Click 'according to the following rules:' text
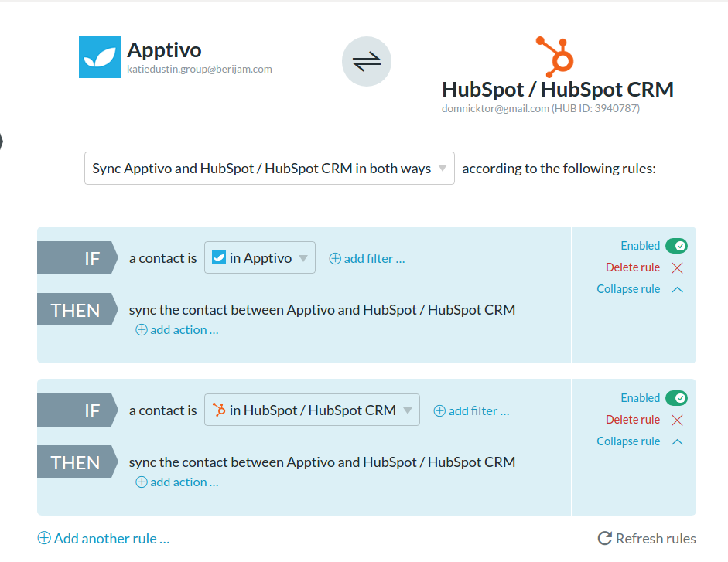Viewport: 728px width, 562px height. pos(559,168)
